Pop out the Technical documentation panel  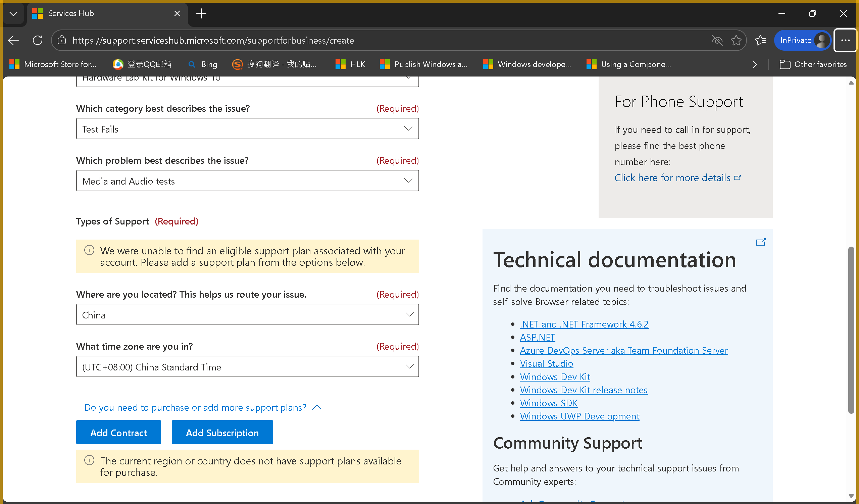click(x=760, y=242)
